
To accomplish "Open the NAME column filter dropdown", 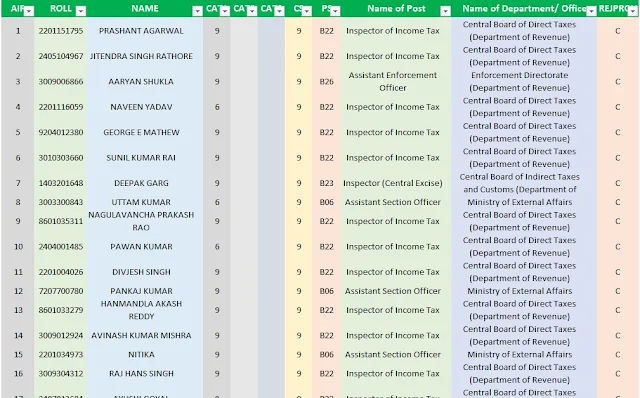I will [197, 11].
